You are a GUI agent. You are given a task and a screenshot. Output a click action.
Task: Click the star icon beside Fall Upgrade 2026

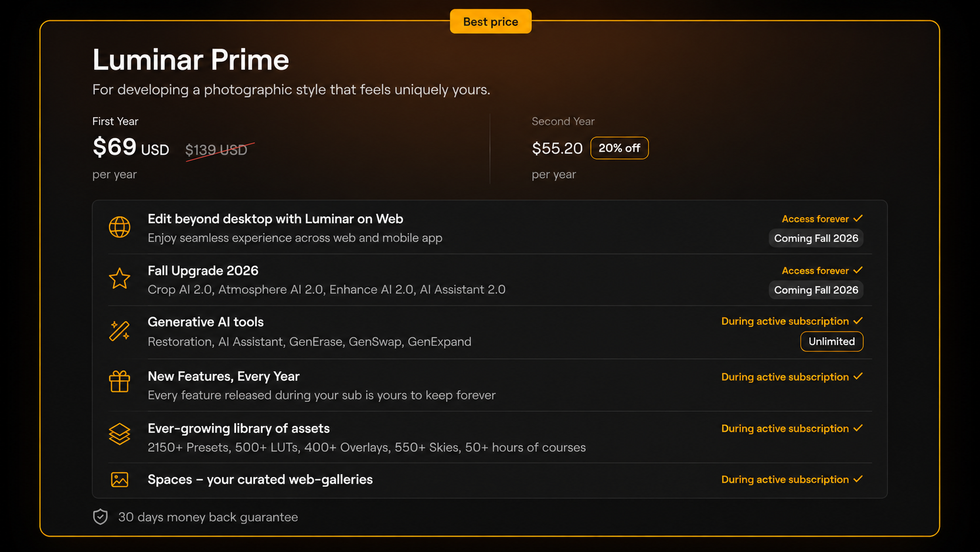coord(120,279)
